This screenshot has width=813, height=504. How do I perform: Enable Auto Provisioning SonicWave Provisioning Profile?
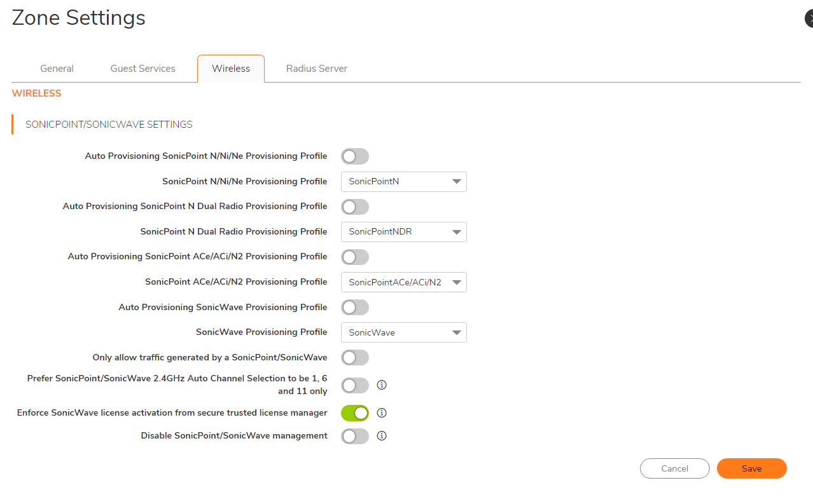355,308
